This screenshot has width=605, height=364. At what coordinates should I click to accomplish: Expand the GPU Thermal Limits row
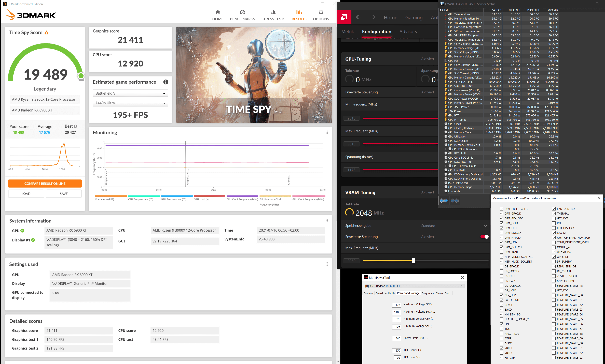[445, 166]
